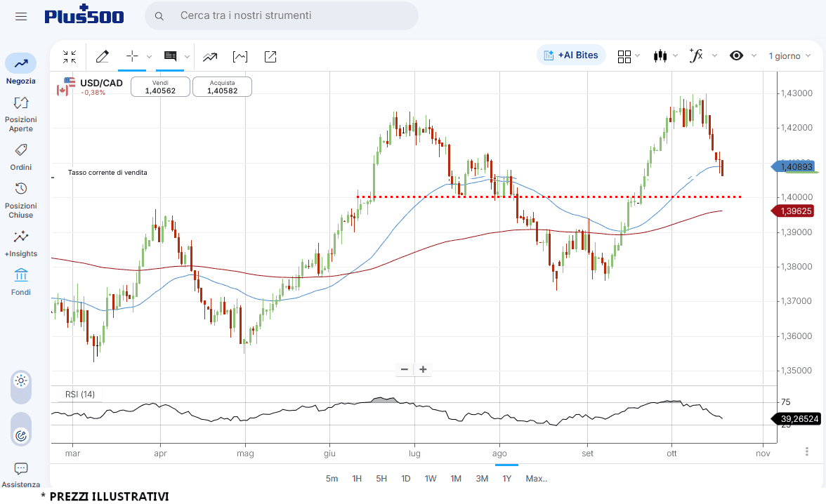Focus the 'Cerca tra i nostri strumenti' search field

click(x=281, y=16)
